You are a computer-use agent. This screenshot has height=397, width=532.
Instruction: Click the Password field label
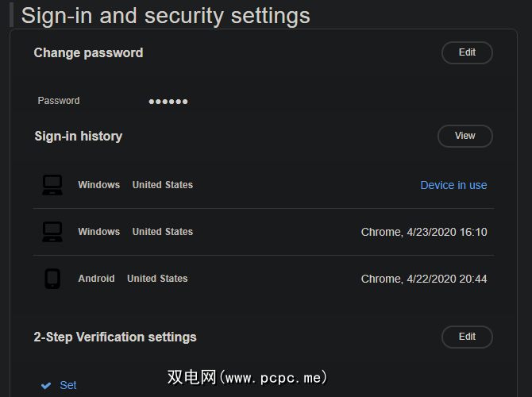pos(59,101)
